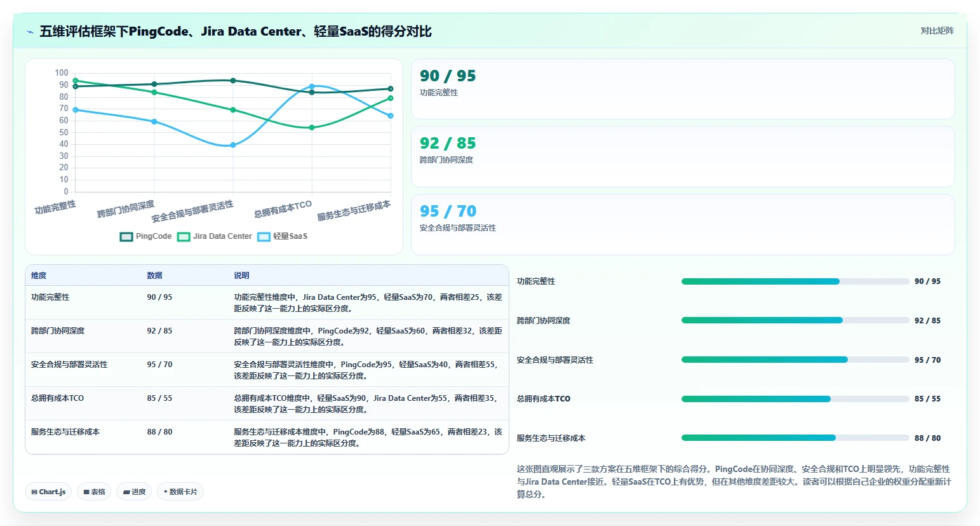Select the 总拥有成本TCO table row label
This screenshot has height=526, width=980.
tap(57, 398)
